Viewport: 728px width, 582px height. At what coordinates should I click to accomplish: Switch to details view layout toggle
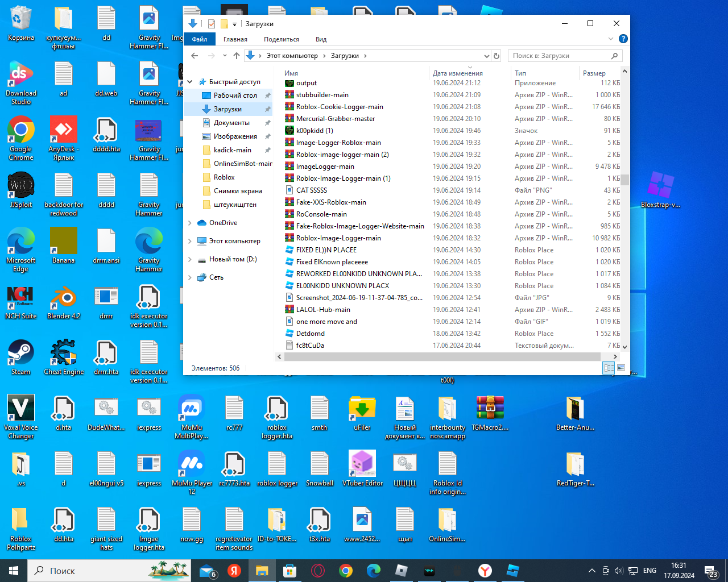point(609,368)
